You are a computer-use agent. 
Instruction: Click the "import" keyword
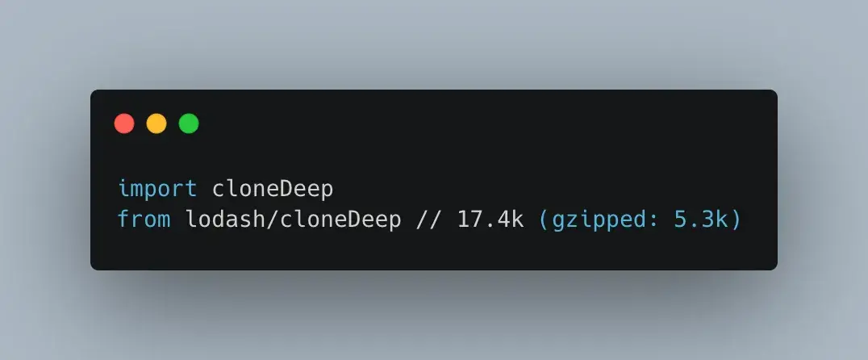(158, 190)
